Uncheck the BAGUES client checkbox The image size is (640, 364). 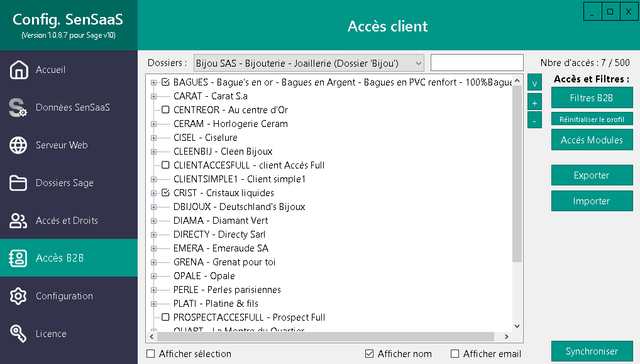click(x=165, y=82)
